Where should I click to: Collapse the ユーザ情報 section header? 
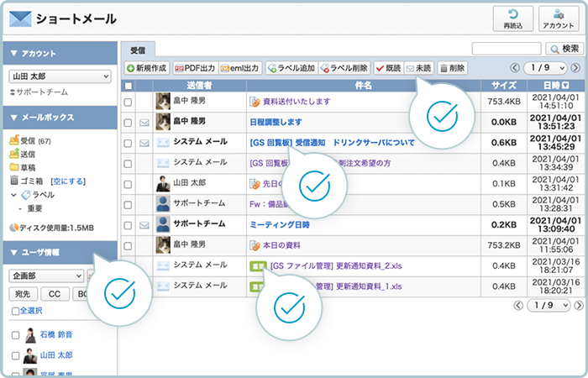point(60,252)
